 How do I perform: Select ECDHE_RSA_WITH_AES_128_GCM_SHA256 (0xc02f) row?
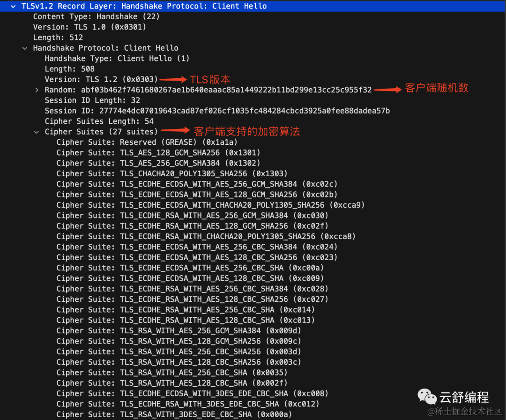click(193, 226)
